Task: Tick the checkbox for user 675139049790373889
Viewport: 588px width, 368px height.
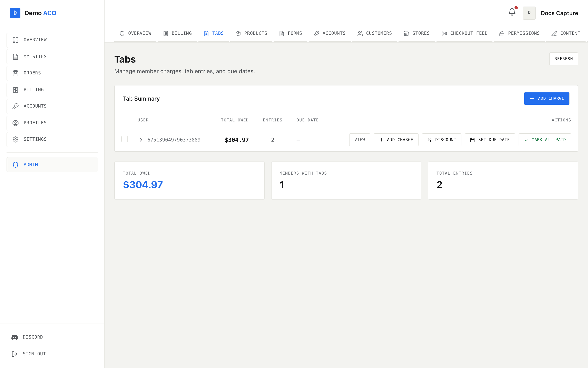Action: pyautogui.click(x=124, y=139)
